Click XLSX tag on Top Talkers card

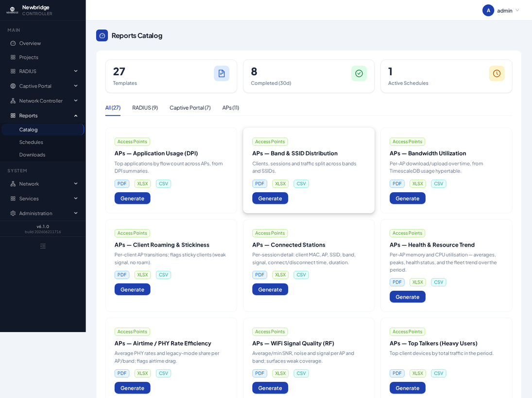click(418, 373)
